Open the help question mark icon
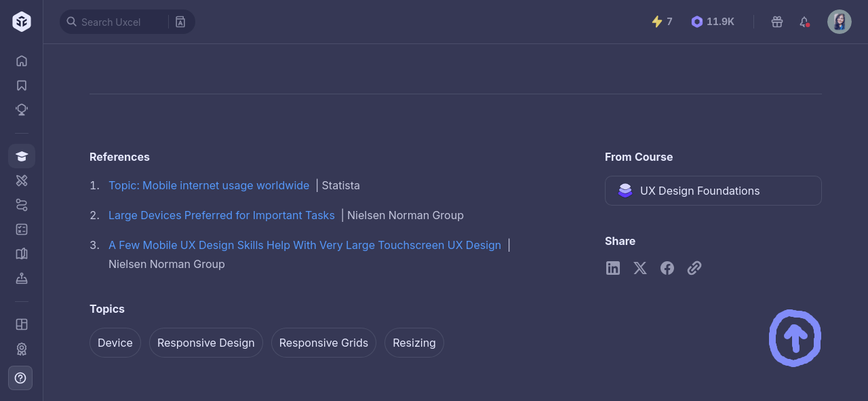 [20, 378]
